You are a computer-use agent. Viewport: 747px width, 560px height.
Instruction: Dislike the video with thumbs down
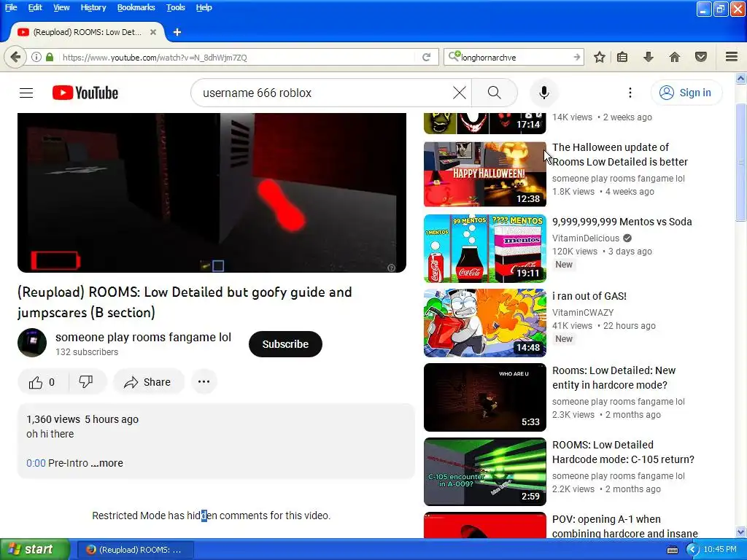point(86,382)
